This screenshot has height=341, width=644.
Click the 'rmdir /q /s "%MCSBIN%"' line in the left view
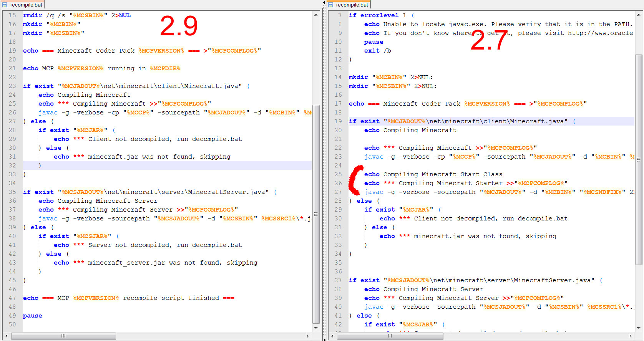pyautogui.click(x=77, y=15)
